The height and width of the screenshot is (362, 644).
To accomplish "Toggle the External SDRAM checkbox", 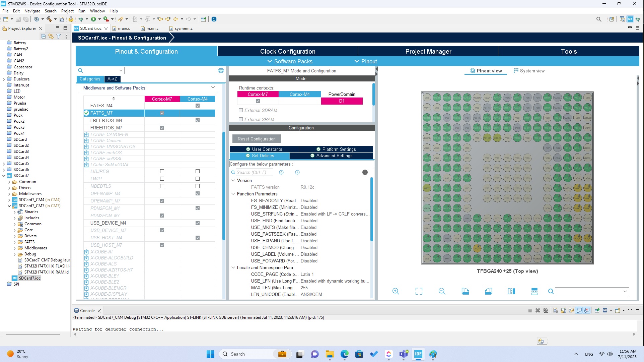I will pos(240,110).
